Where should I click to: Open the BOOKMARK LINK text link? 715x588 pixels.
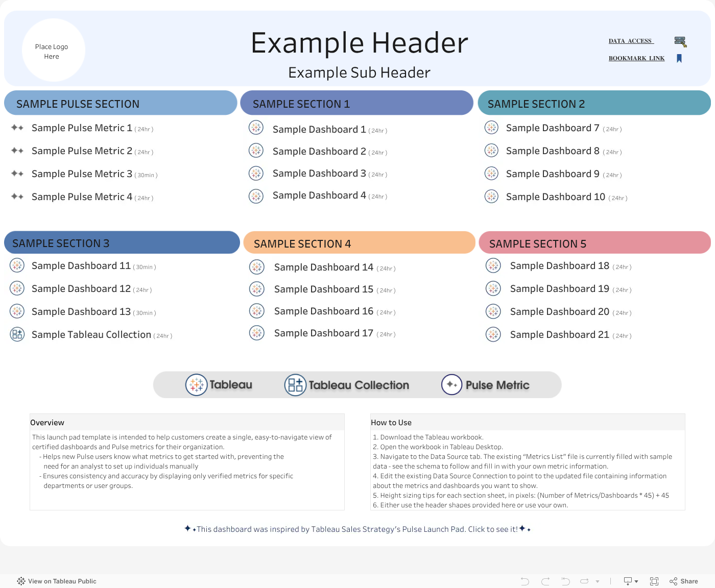pyautogui.click(x=636, y=58)
